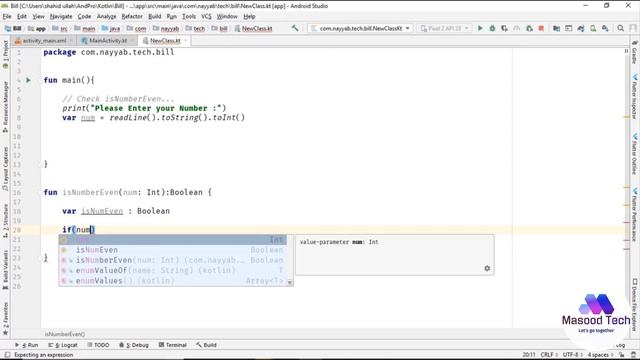Open the TODO tool window button
640x360 pixels.
(x=98, y=345)
